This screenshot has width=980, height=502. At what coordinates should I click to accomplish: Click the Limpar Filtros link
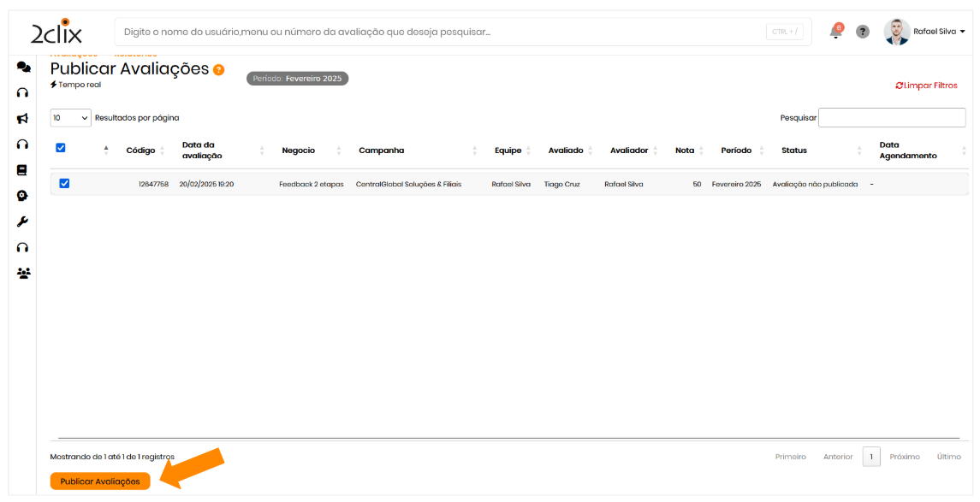926,86
